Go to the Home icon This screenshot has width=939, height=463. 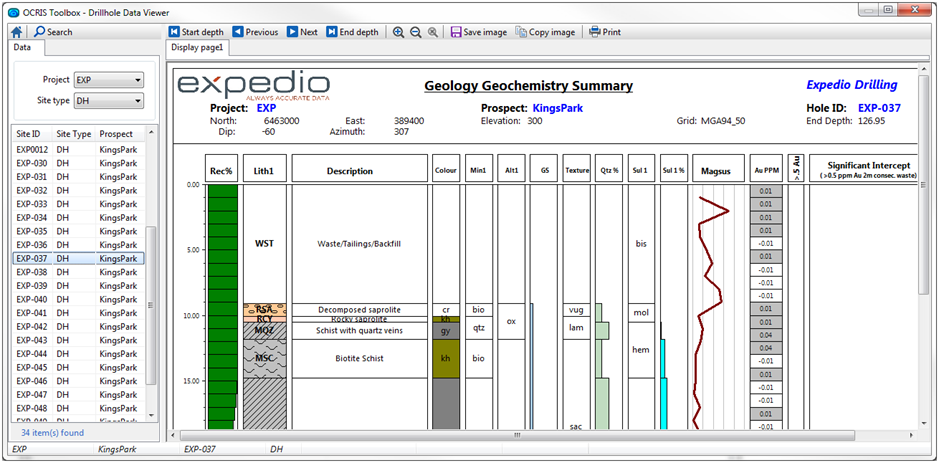[x=17, y=32]
